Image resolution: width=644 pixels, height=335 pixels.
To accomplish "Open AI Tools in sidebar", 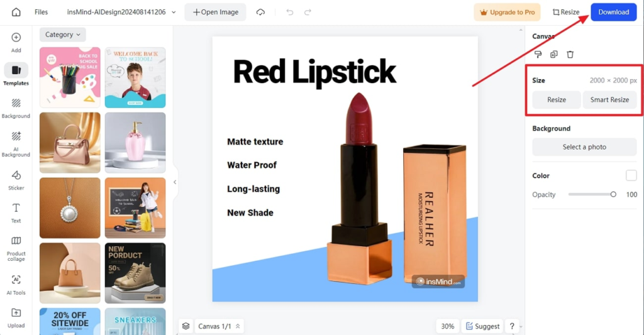I will (x=16, y=285).
